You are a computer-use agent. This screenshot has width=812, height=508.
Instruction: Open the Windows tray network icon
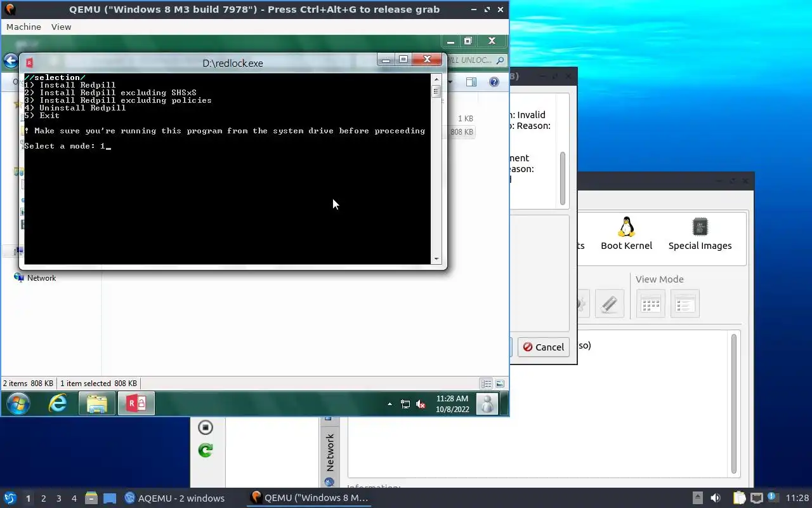pyautogui.click(x=405, y=404)
